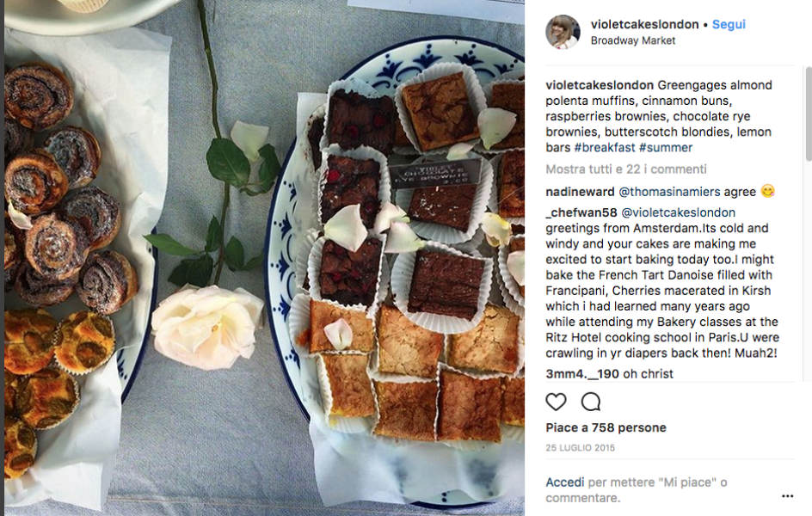Open the #summer hashtag
This screenshot has width=812, height=516.
[666, 148]
